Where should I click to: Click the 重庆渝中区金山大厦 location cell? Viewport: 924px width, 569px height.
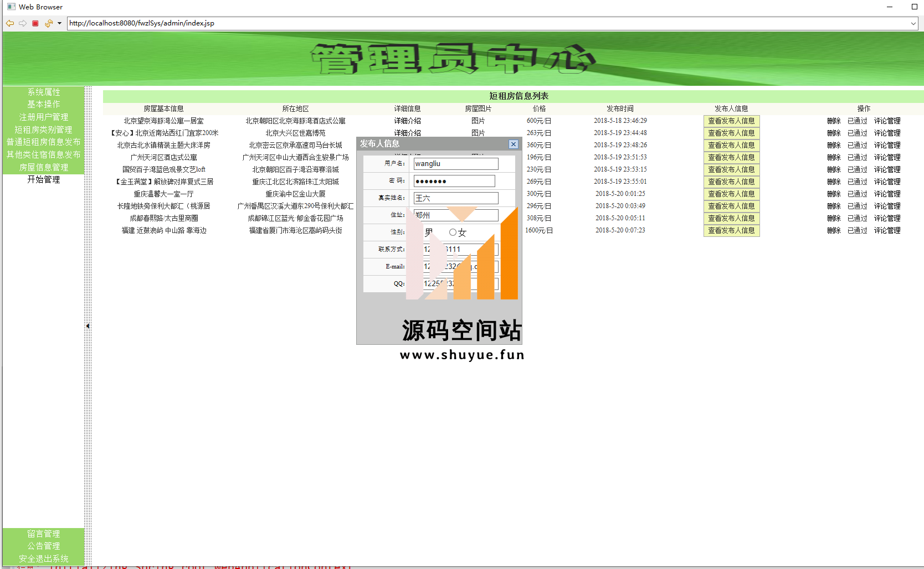pyautogui.click(x=295, y=194)
